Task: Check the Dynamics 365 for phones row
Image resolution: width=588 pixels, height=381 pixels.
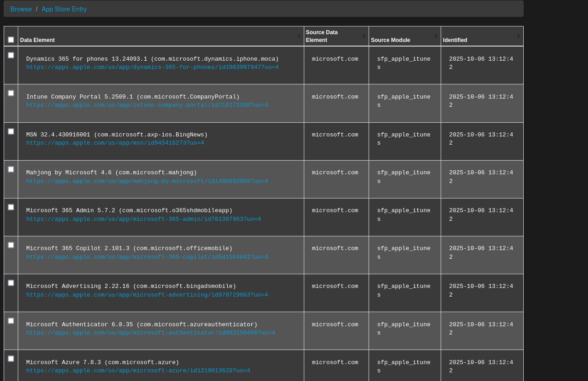Action: click(x=11, y=55)
